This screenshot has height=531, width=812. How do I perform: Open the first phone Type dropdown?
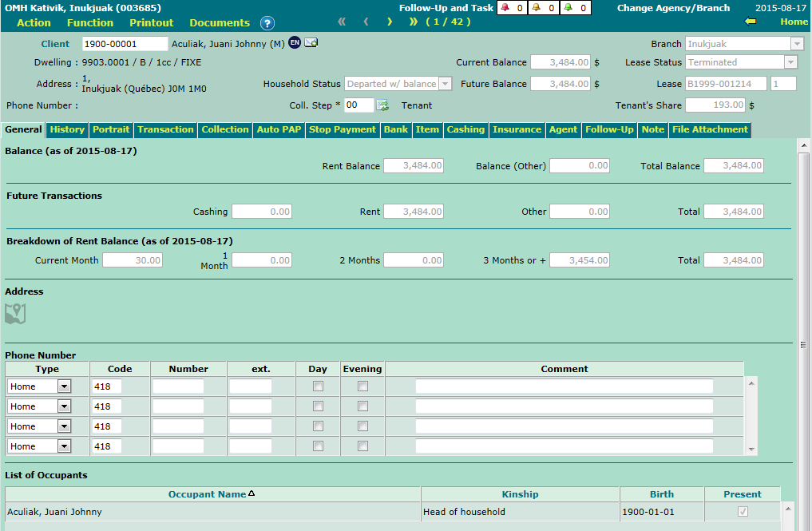coord(64,386)
